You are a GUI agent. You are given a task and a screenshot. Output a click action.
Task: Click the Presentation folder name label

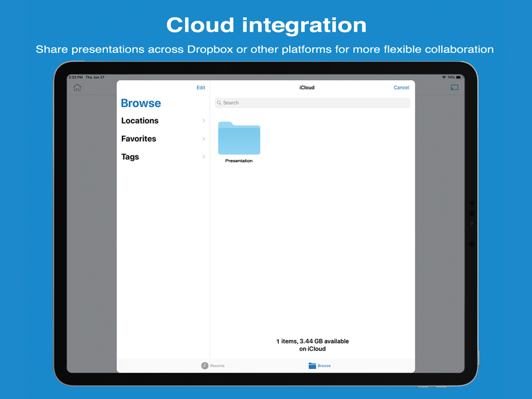coord(239,161)
